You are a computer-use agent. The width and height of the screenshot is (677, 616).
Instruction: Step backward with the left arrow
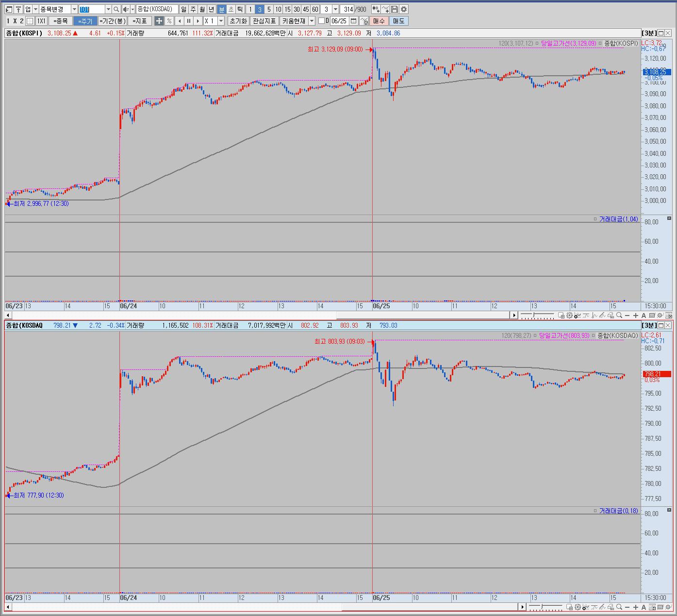coord(179,21)
